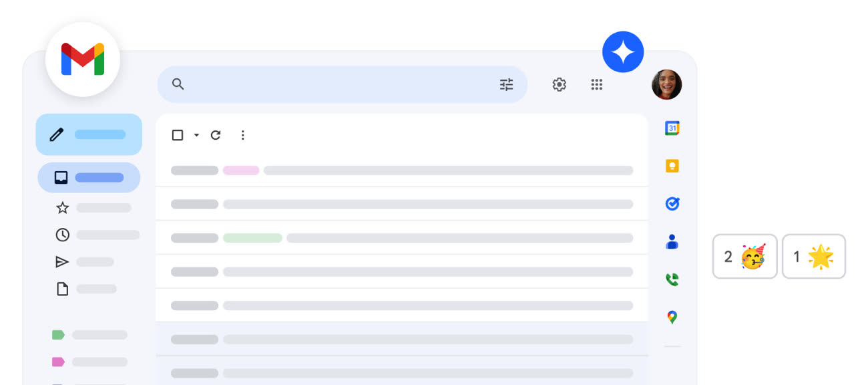Open the Google account profile picture
This screenshot has width=868, height=385.
(666, 85)
